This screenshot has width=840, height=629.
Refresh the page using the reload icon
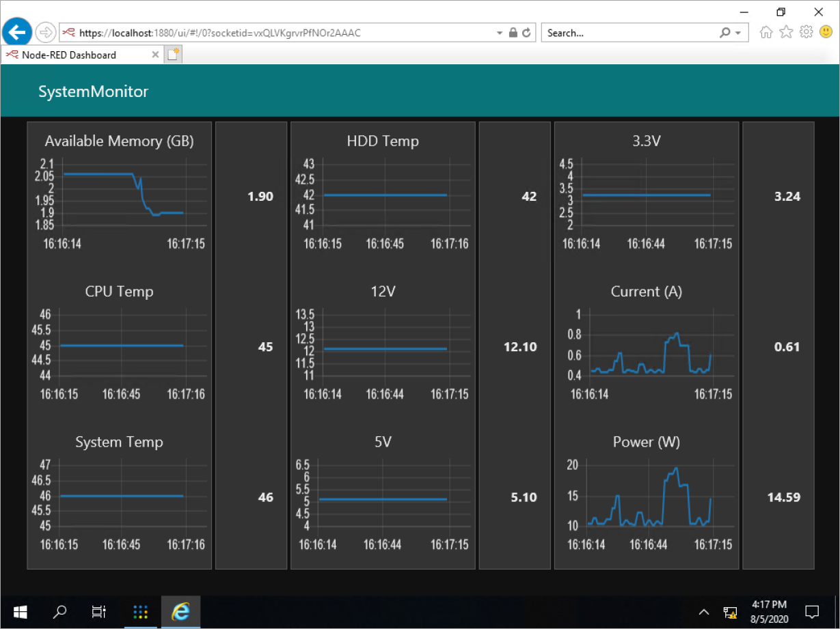click(526, 33)
